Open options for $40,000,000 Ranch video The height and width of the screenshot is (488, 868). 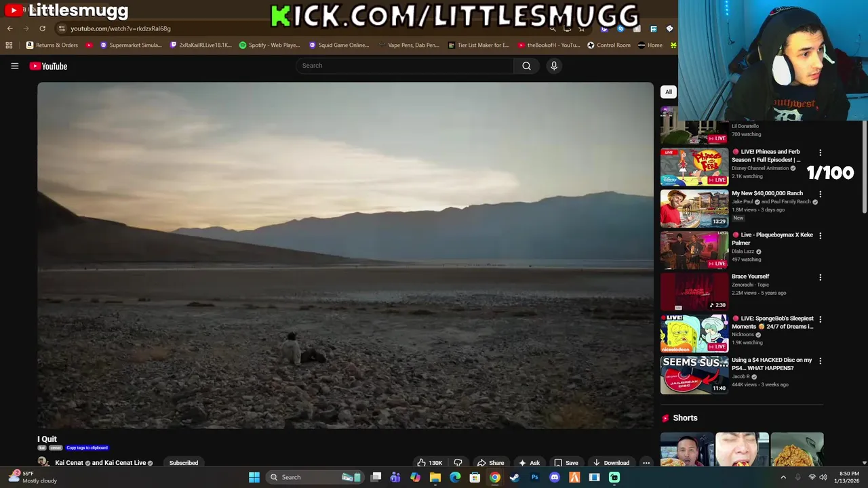[820, 194]
